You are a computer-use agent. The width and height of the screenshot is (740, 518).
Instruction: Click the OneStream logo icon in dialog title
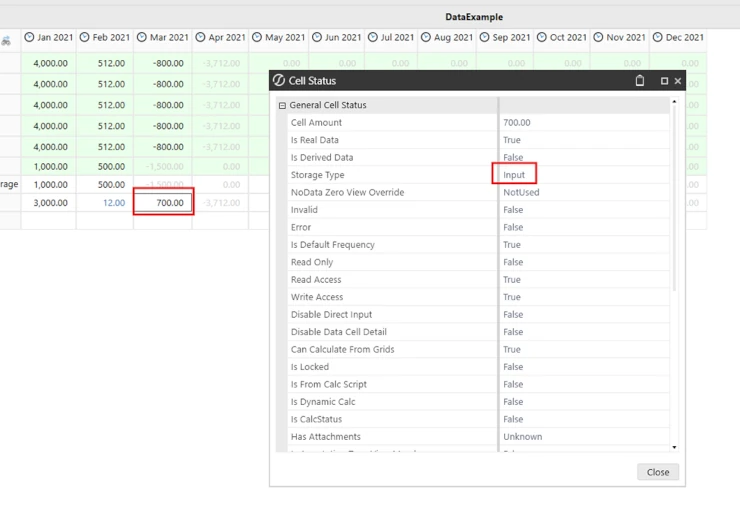pos(279,81)
